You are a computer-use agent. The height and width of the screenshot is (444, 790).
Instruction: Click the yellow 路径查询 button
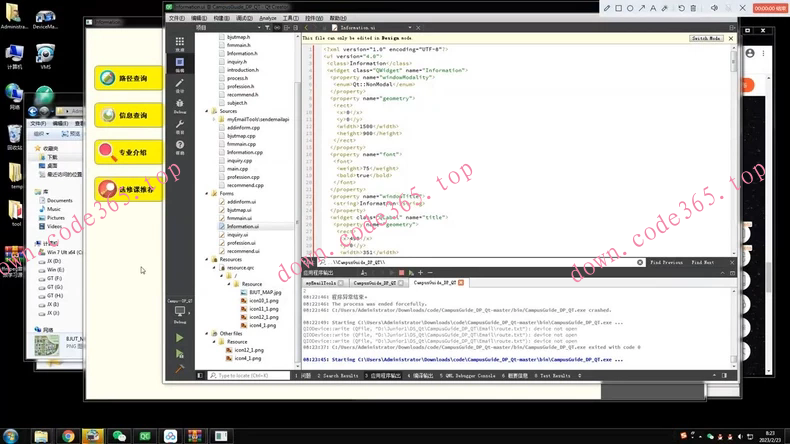tap(129, 78)
